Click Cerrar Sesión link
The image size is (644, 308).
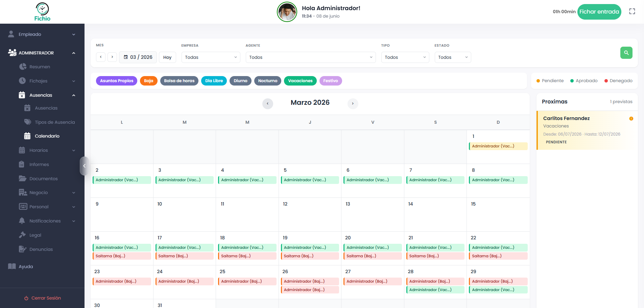[x=43, y=298]
